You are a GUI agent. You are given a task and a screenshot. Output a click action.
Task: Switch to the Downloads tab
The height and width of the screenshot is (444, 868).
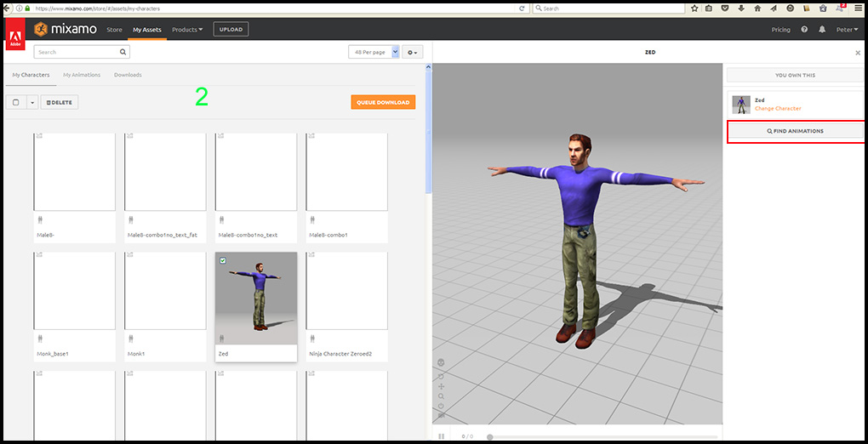128,75
